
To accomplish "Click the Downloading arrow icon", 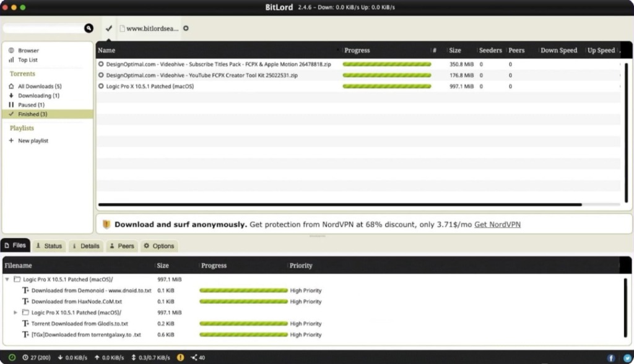I will click(11, 95).
